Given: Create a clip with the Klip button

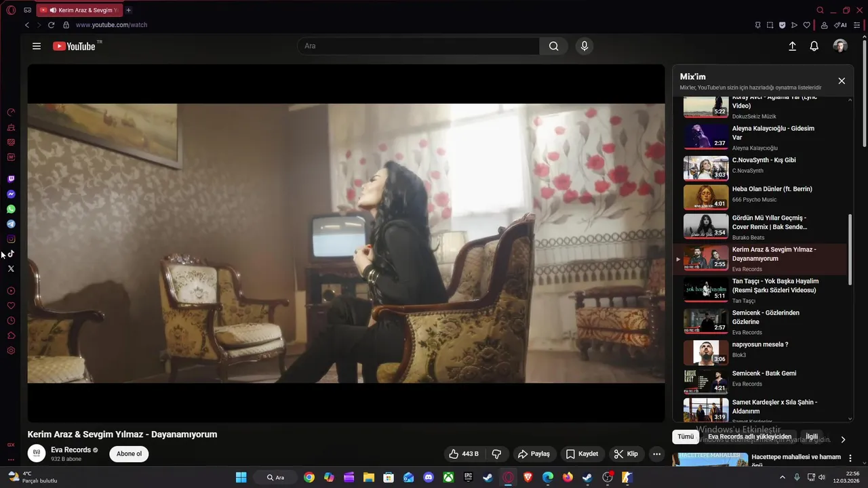Looking at the screenshot, I should pos(626,454).
